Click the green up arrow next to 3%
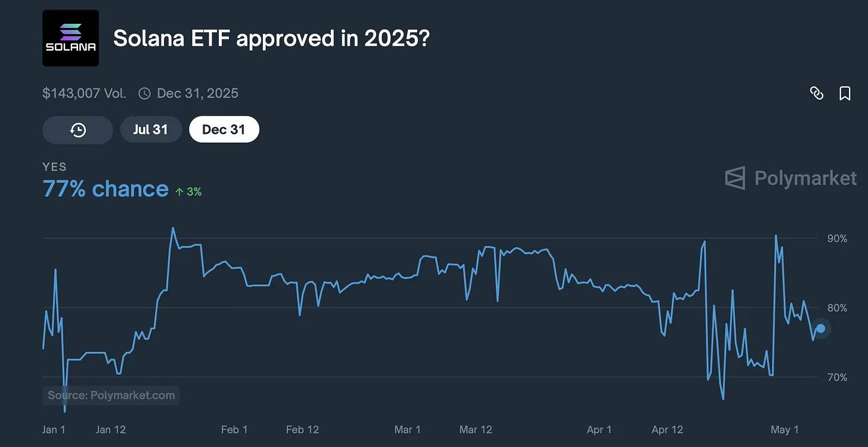 coord(179,192)
